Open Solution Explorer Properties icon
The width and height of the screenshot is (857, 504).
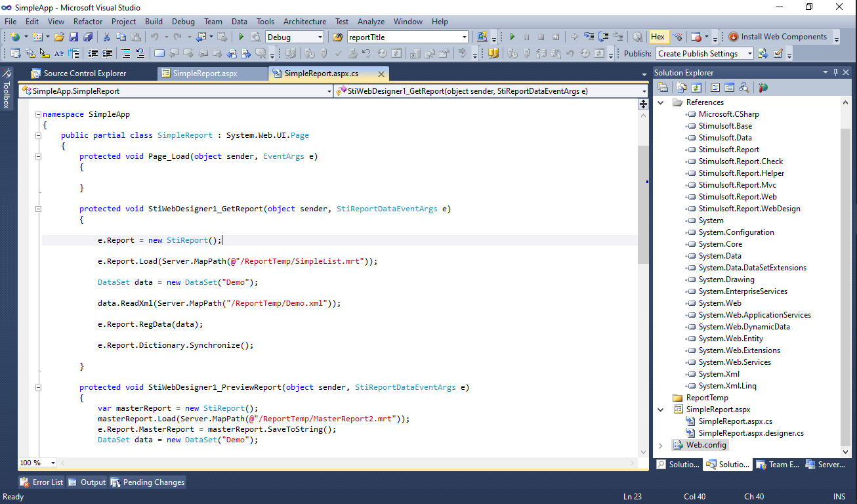(663, 87)
